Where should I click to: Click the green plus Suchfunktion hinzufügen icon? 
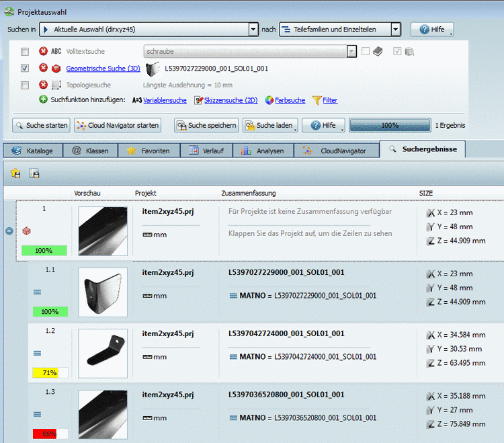pyautogui.click(x=43, y=99)
